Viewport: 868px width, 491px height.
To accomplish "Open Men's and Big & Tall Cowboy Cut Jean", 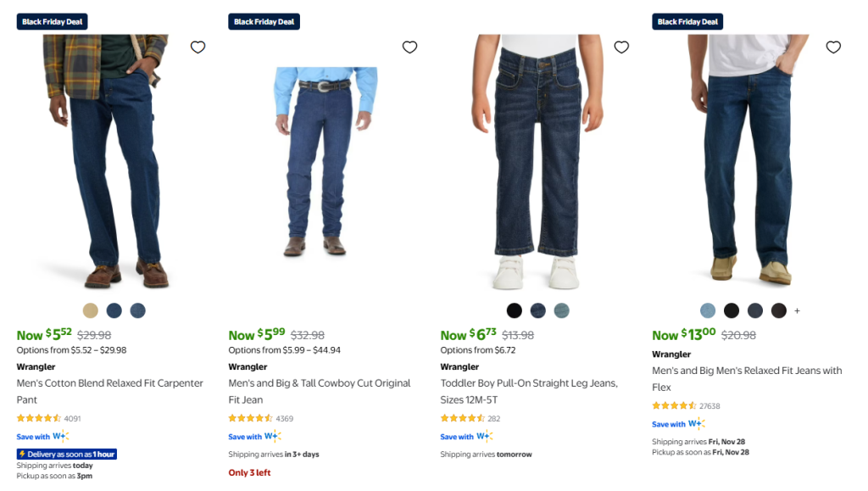I will 320,391.
